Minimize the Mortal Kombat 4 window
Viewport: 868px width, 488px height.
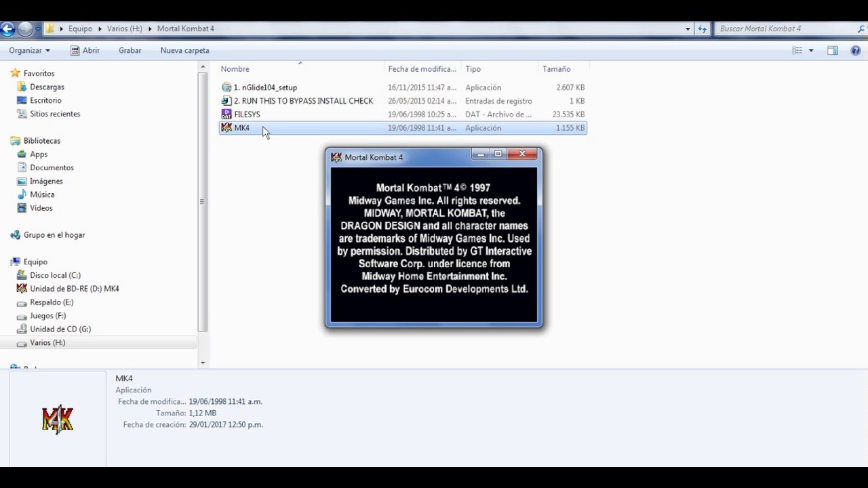click(481, 155)
